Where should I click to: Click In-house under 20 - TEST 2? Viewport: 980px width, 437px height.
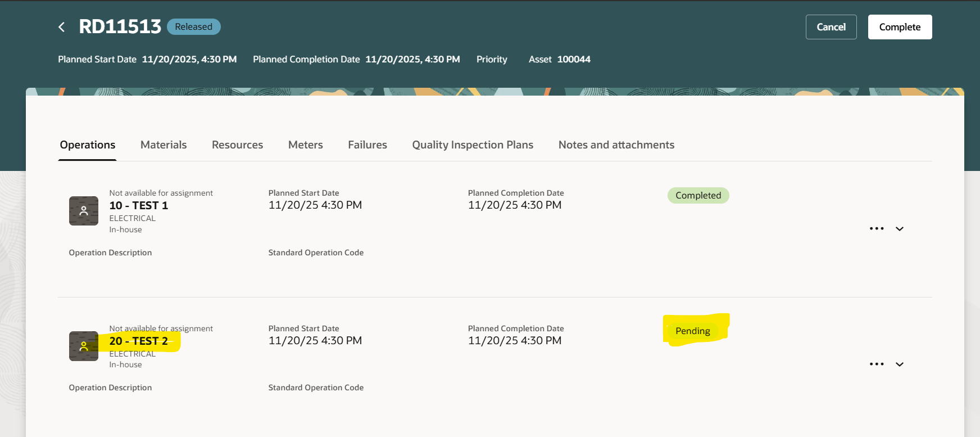coord(125,364)
